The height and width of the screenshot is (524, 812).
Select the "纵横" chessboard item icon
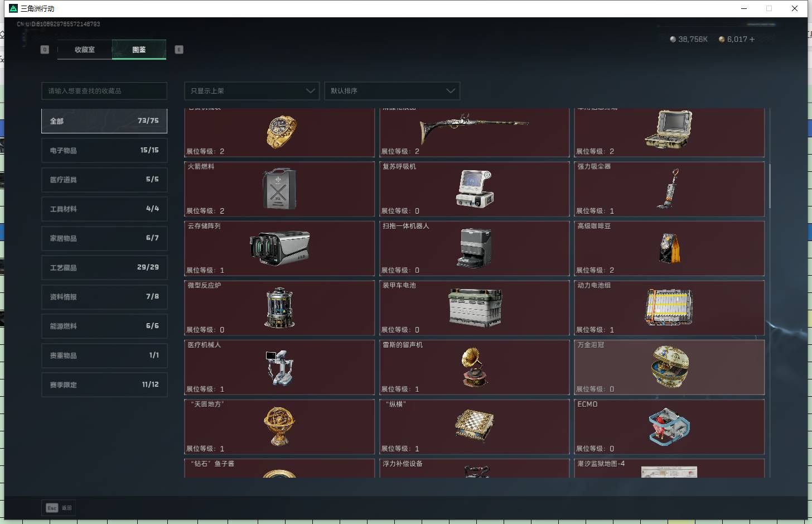474,426
